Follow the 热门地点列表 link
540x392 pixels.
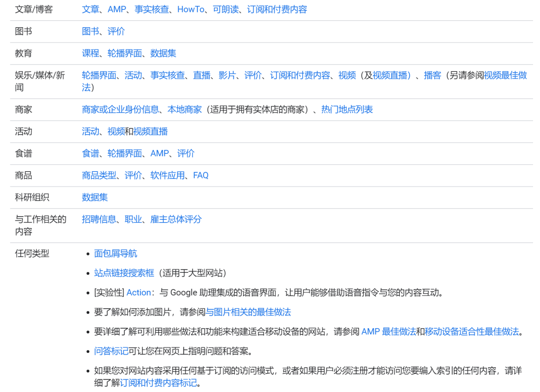click(x=347, y=109)
